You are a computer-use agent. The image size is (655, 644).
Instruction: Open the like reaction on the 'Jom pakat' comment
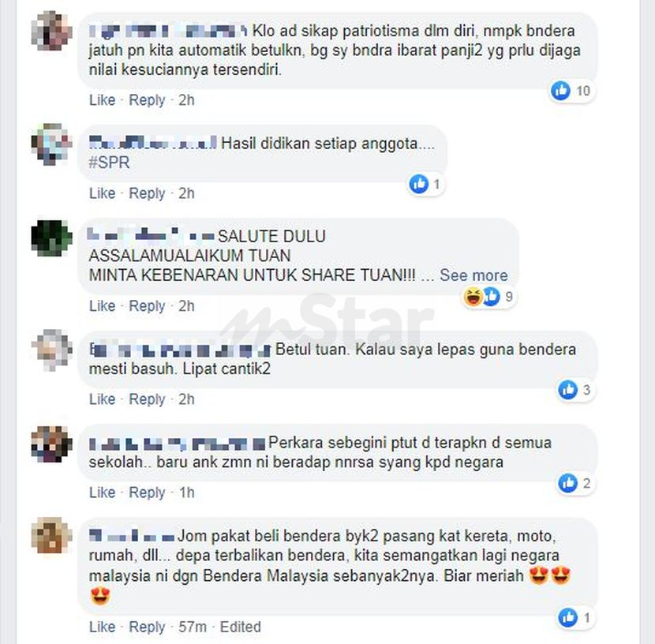point(575,617)
